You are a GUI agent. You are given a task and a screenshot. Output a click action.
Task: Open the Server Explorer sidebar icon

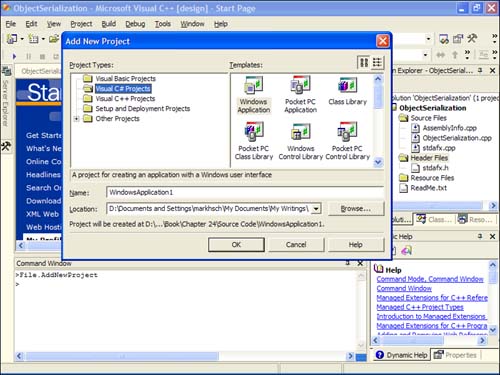(x=6, y=71)
